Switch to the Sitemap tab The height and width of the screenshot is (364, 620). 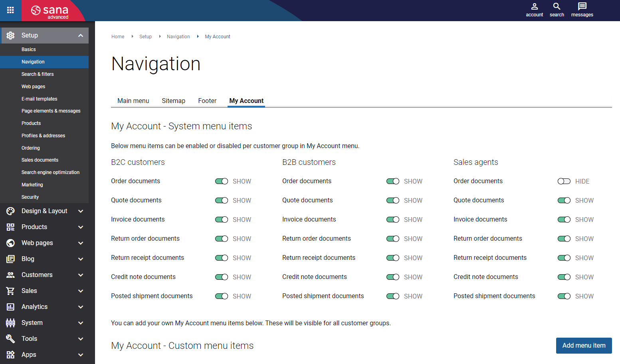(174, 101)
